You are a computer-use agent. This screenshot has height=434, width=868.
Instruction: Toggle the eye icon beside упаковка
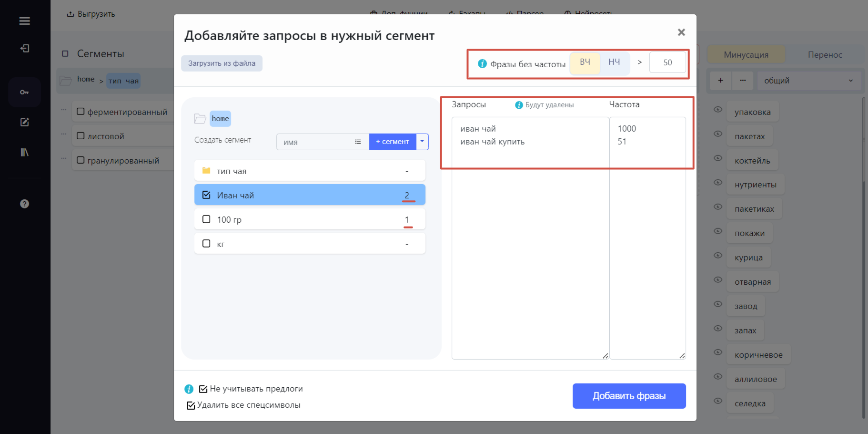[717, 110]
